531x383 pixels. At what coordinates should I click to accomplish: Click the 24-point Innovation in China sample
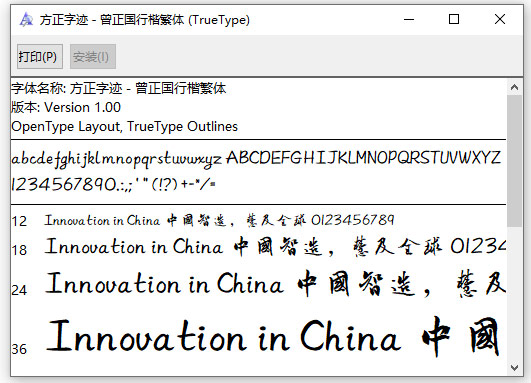pyautogui.click(x=275, y=284)
